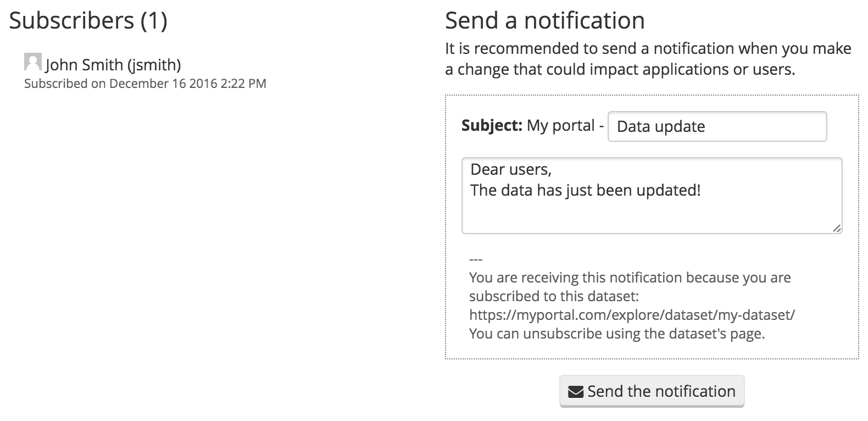Viewport: 868px width, 421px height.
Task: Click the 'You can unsubscribe' footer line
Action: coord(616,334)
